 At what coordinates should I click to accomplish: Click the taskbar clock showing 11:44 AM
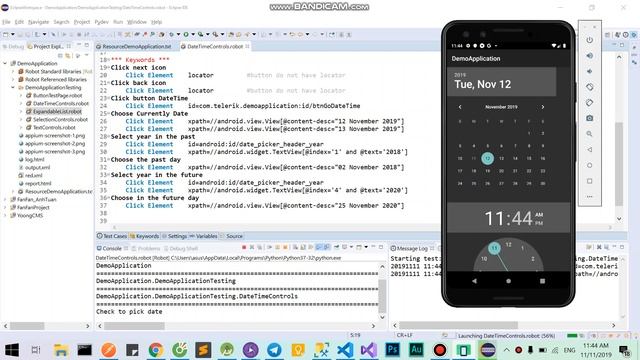point(596,350)
